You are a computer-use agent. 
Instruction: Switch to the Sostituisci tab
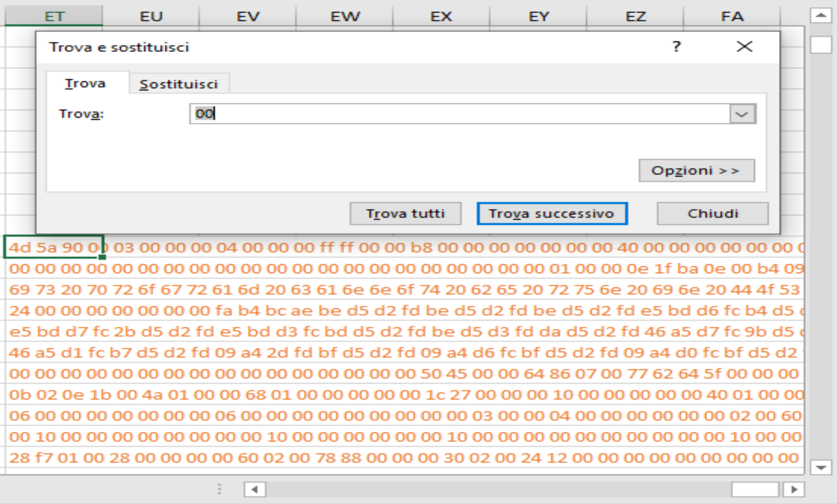coord(179,84)
